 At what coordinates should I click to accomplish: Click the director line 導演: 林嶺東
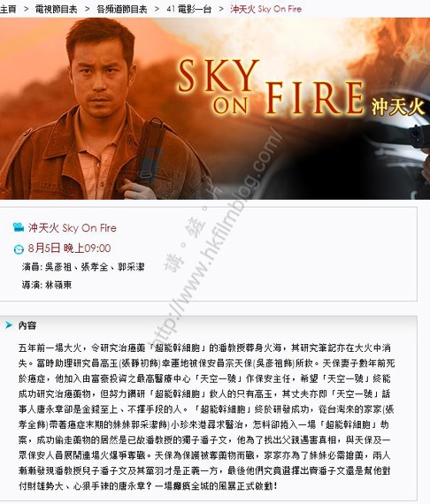(47, 285)
